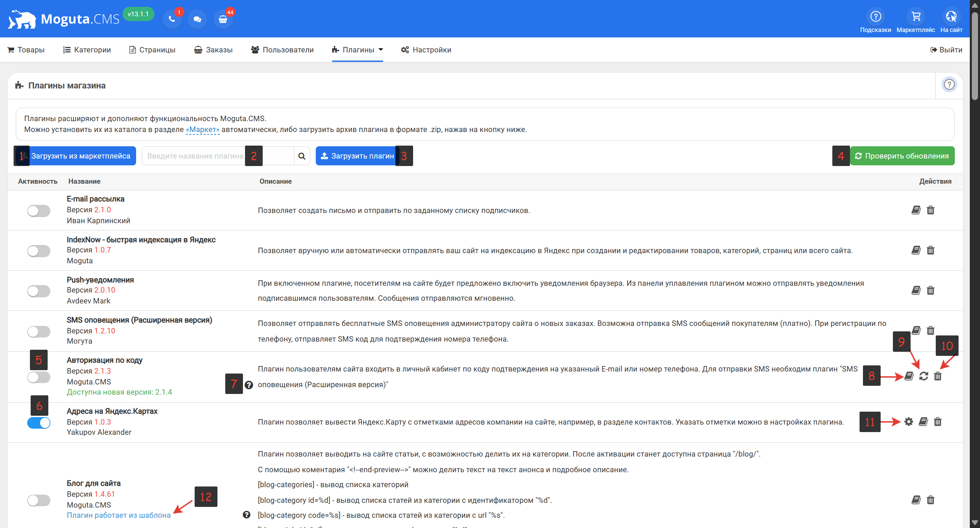Delete the Адреса на Яндекс.Картах plugin

point(937,422)
